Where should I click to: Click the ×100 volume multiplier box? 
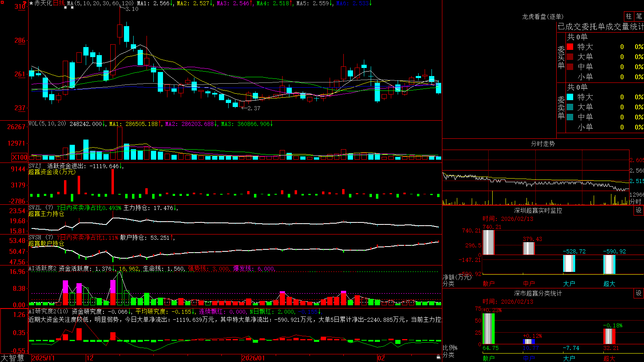(x=20, y=157)
